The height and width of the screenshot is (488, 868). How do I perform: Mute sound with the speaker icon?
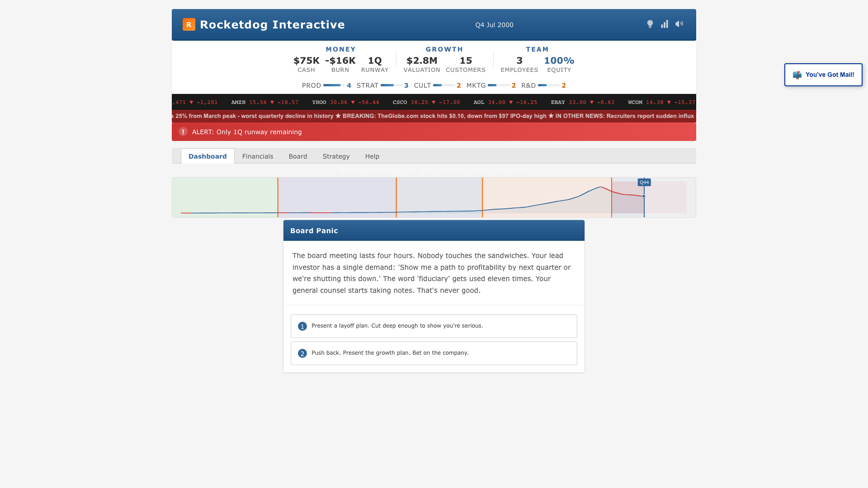(x=679, y=24)
